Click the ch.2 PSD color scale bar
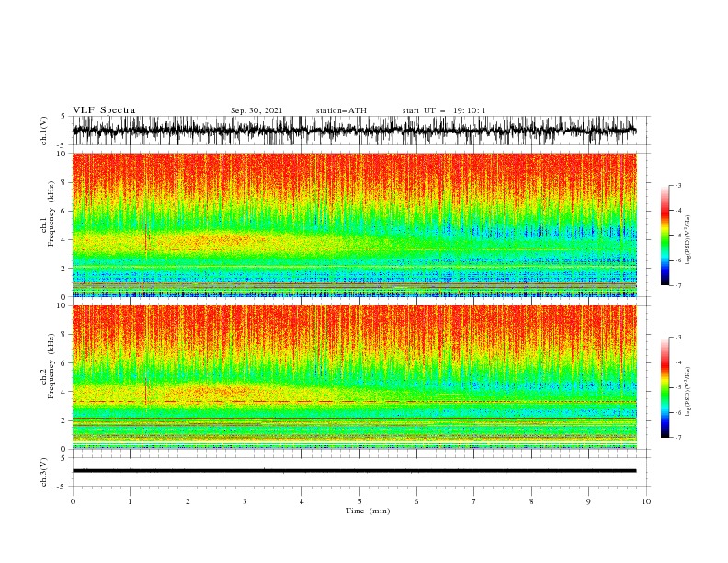Viewport: 728px width, 563px height. click(665, 387)
